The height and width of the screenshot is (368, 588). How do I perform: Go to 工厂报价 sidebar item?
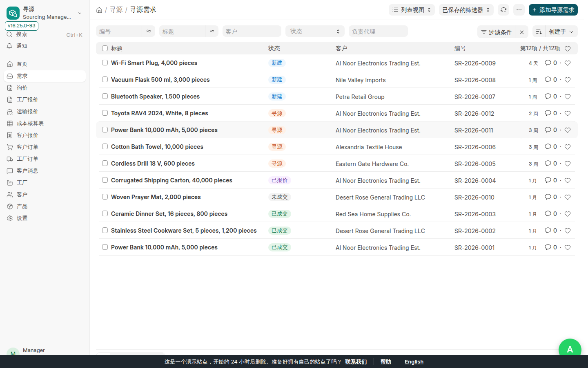(x=45, y=100)
